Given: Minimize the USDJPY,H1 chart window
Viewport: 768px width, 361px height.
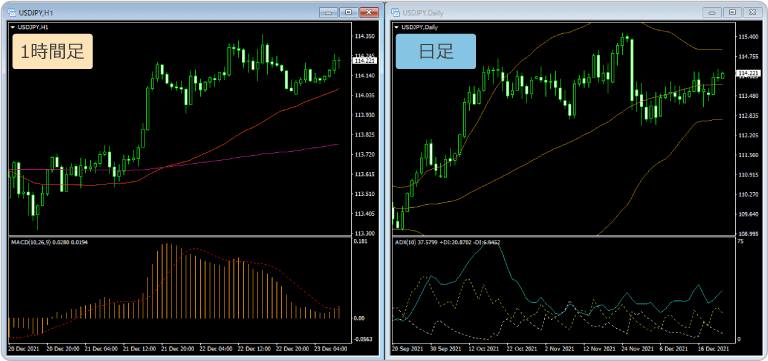Looking at the screenshot, I should [x=328, y=12].
